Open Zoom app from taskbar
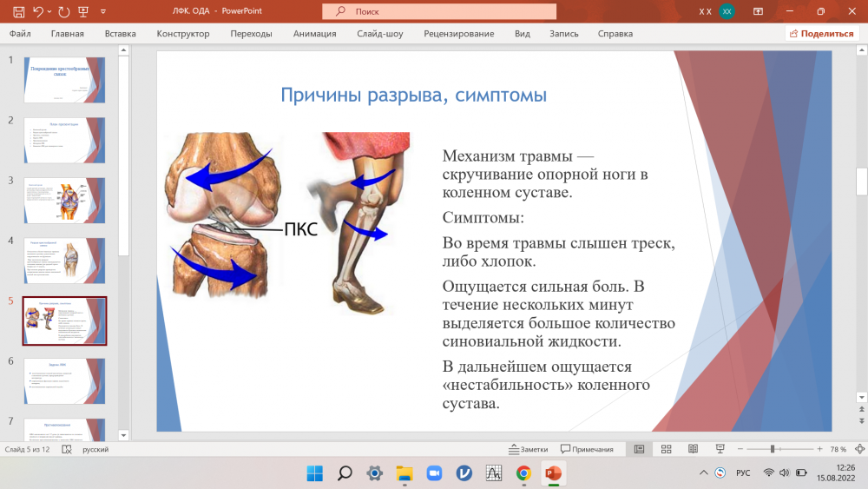This screenshot has width=868, height=489. click(x=435, y=473)
